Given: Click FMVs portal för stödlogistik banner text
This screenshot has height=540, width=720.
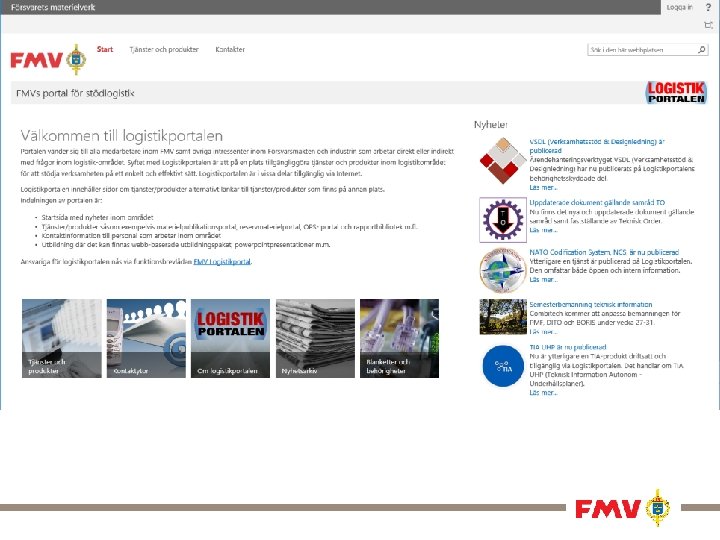Looking at the screenshot, I should coord(75,93).
